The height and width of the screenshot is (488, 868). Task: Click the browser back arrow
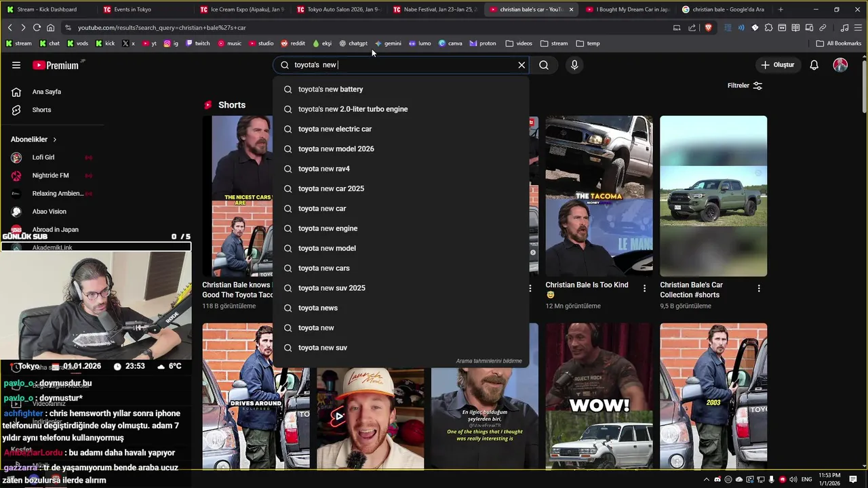click(x=9, y=28)
